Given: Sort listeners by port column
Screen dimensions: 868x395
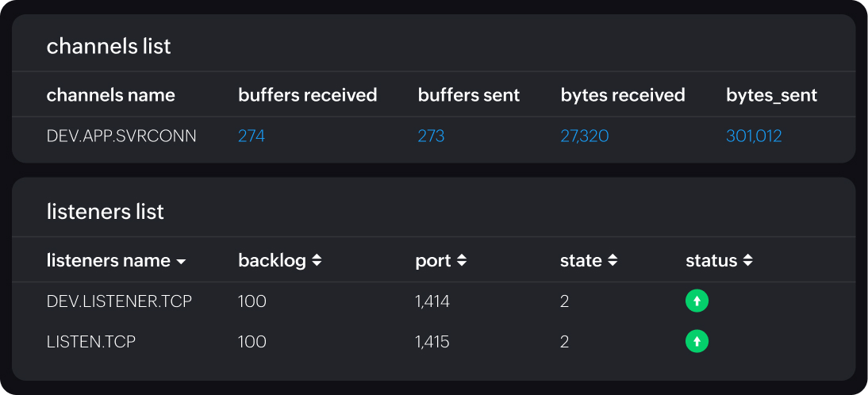Looking at the screenshot, I should click(462, 260).
